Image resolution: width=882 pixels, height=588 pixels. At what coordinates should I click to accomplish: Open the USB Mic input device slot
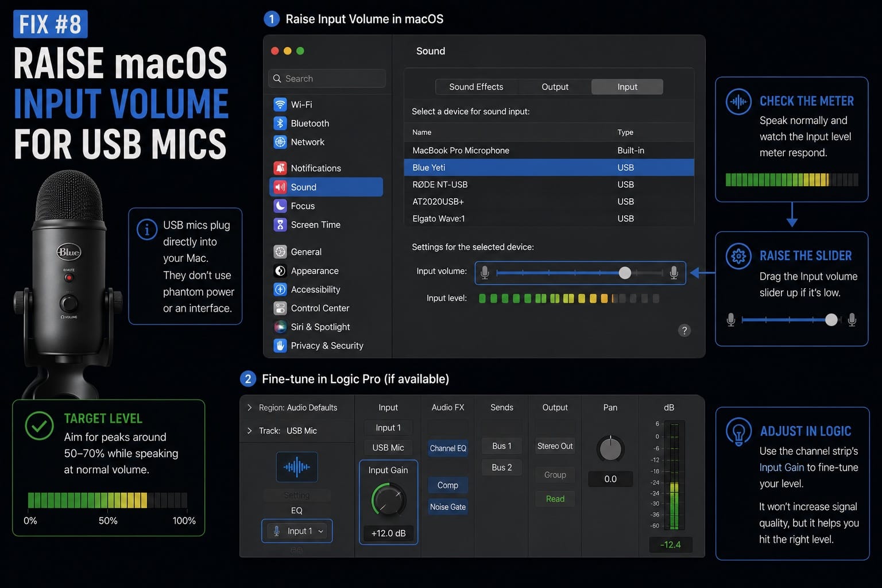pyautogui.click(x=388, y=448)
